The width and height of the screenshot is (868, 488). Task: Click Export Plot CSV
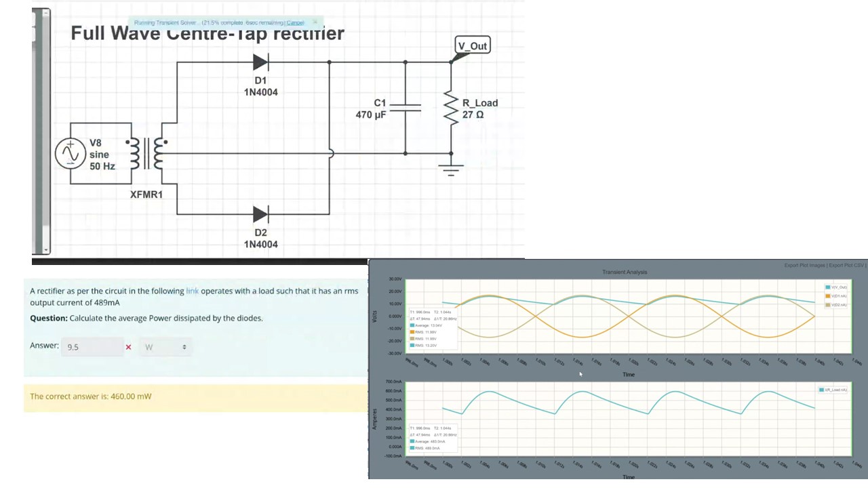[846, 265]
